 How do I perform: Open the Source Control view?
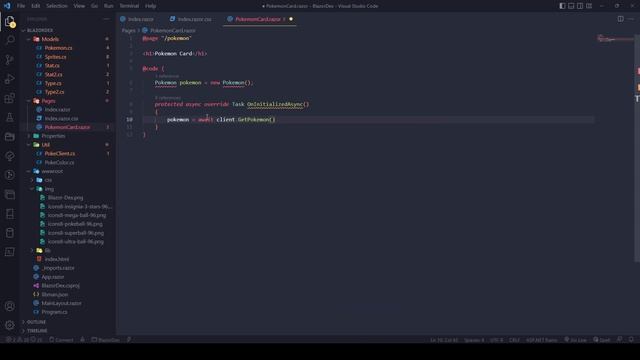[x=10, y=60]
